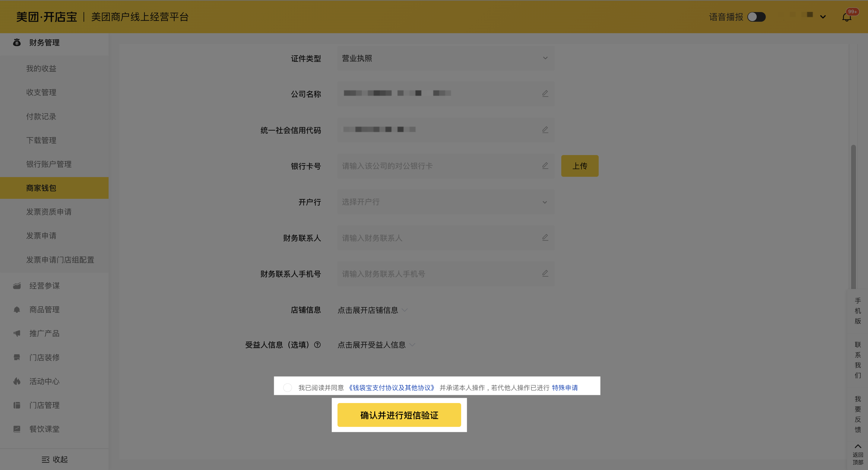The width and height of the screenshot is (868, 470).
Task: Click the 上传 button
Action: (580, 166)
